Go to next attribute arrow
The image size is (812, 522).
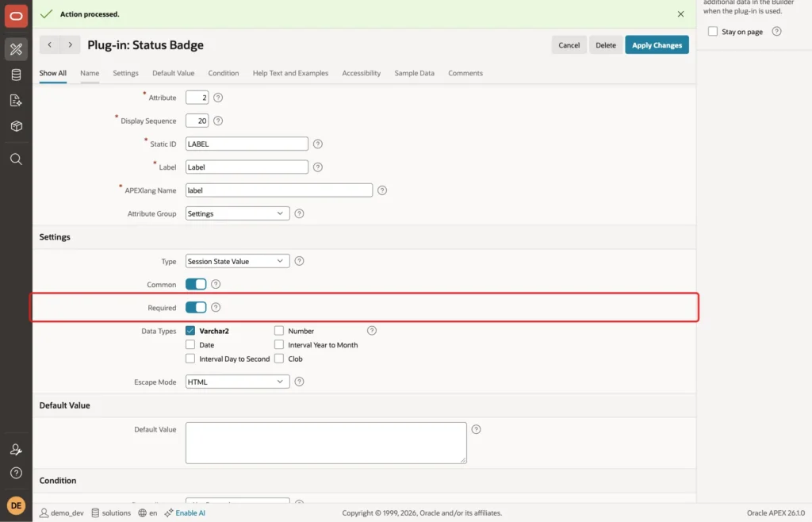70,45
